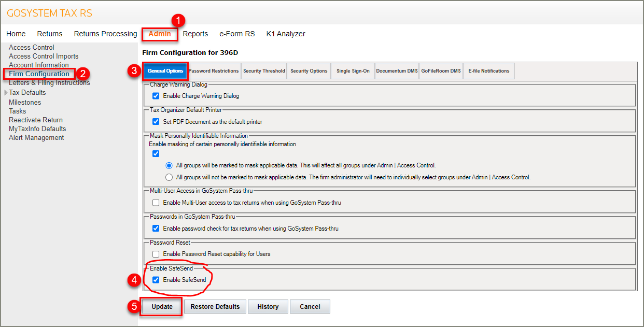The image size is (644, 327).
Task: Open the configuration History button
Action: tap(268, 307)
